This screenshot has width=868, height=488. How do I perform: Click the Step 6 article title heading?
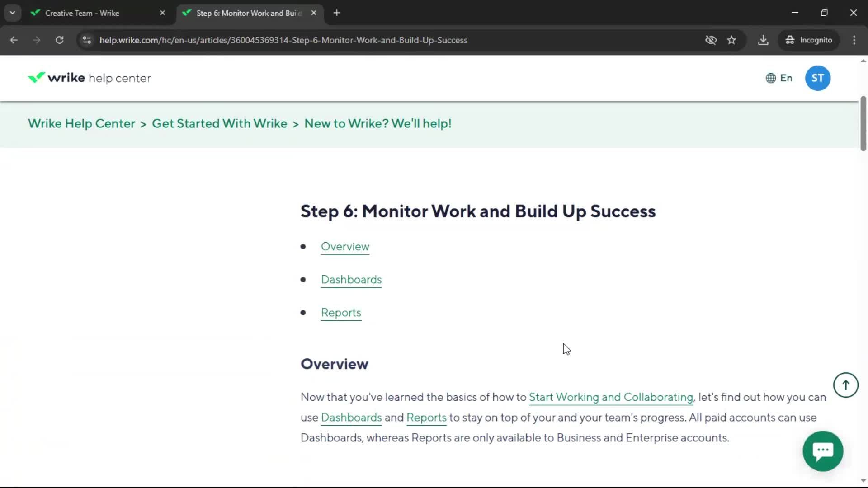pos(478,211)
